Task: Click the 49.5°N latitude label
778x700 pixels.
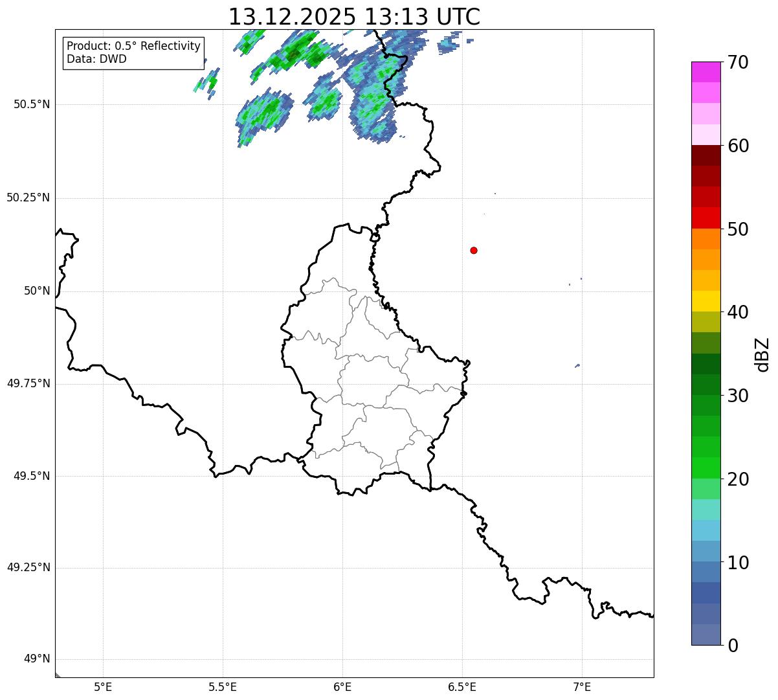Action: (x=32, y=476)
